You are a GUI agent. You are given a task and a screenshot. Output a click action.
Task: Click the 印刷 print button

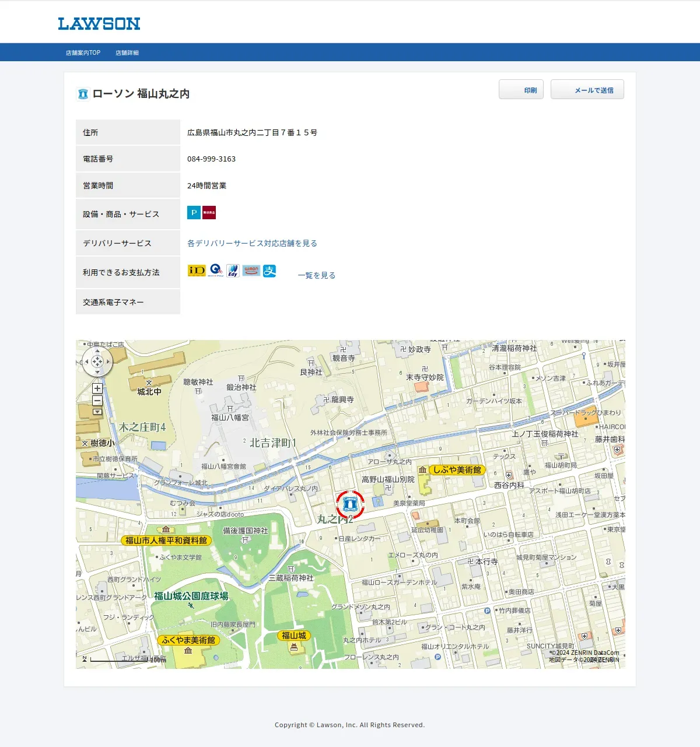coord(521,90)
